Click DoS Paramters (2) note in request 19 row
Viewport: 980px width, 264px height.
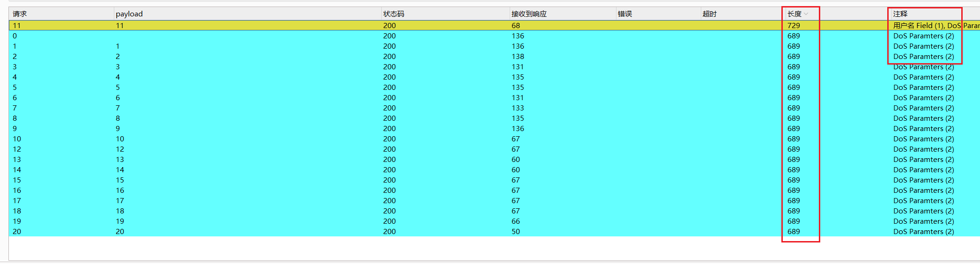click(923, 221)
